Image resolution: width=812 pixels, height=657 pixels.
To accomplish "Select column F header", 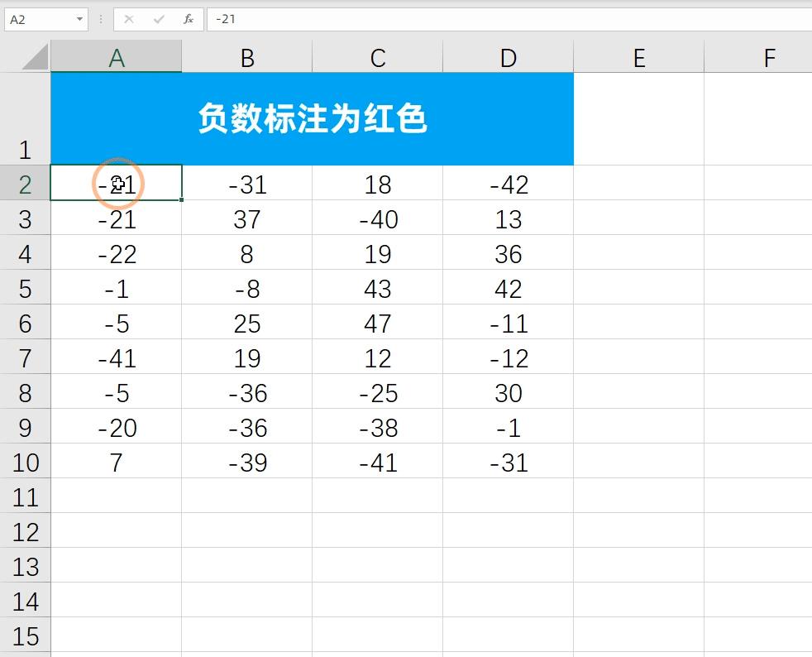I will [769, 56].
